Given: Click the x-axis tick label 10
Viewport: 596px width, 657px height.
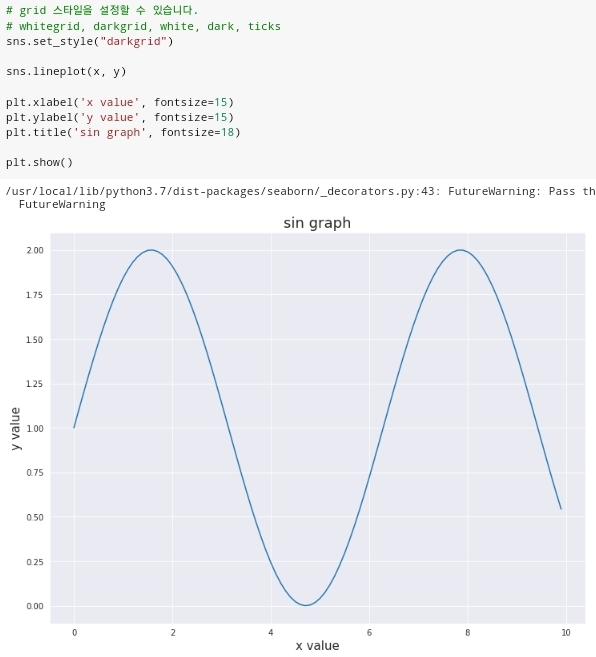Looking at the screenshot, I should (566, 633).
